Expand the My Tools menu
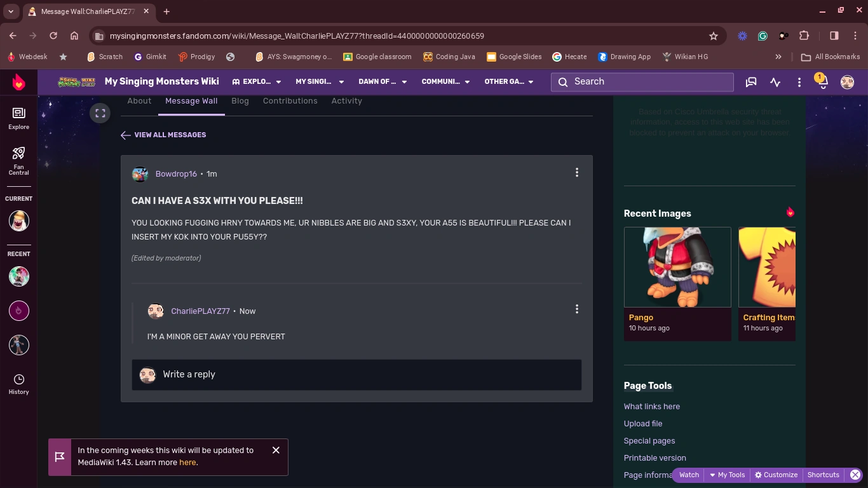This screenshot has height=488, width=868. point(727,475)
